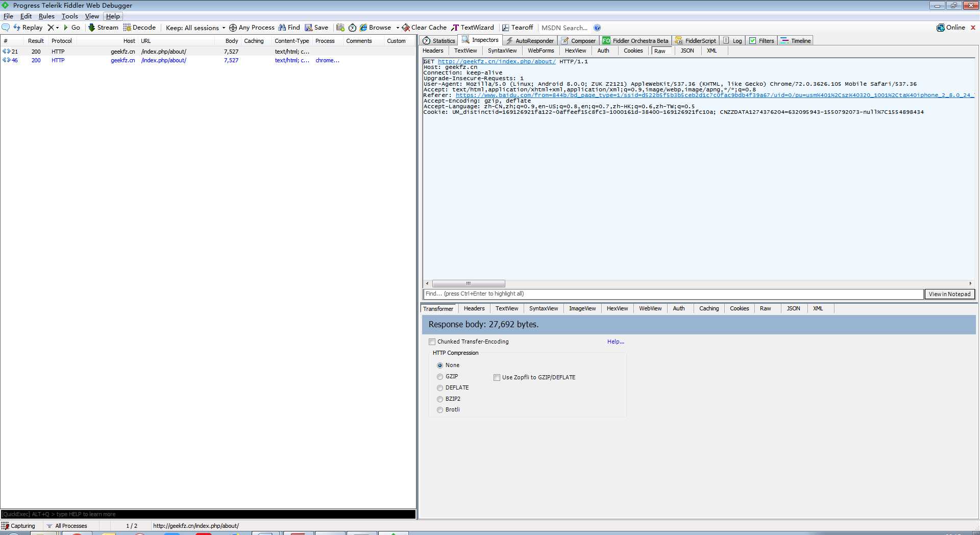Click Clear Cache icon
Image resolution: width=980 pixels, height=535 pixels.
click(406, 28)
